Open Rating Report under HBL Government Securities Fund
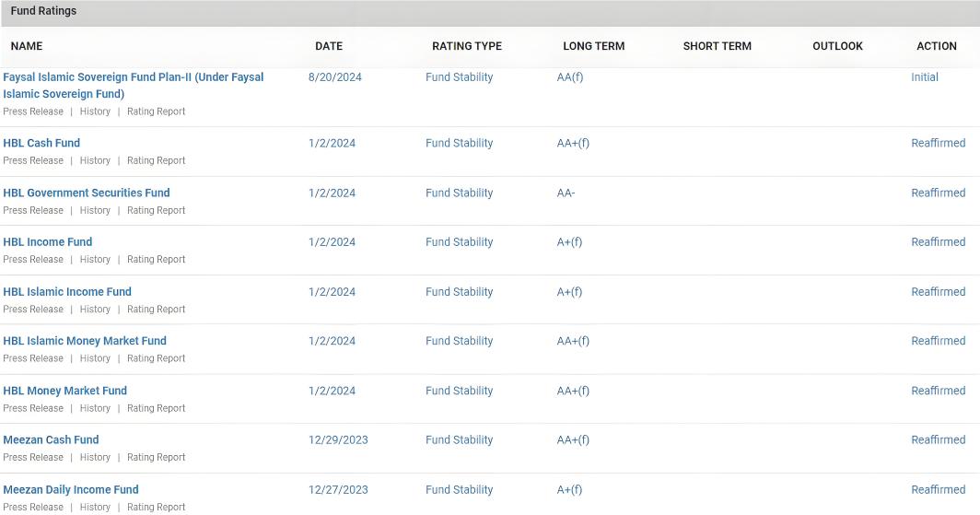Image resolution: width=980 pixels, height=515 pixels. click(157, 211)
